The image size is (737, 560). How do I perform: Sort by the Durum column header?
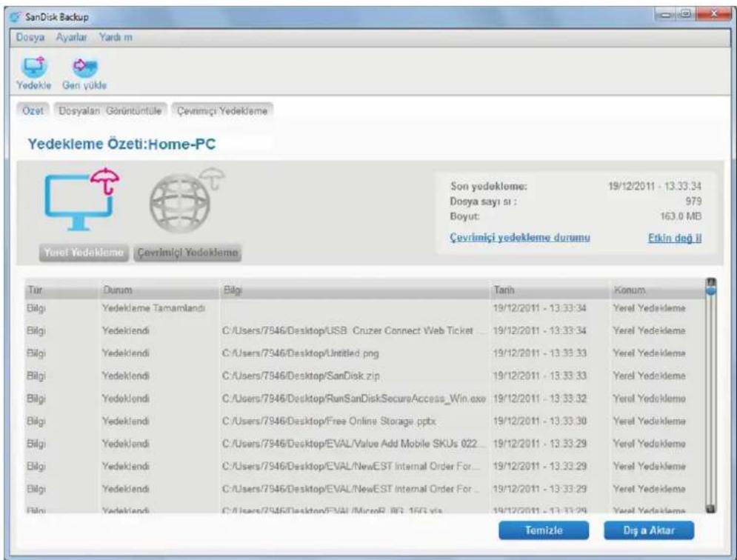click(159, 290)
